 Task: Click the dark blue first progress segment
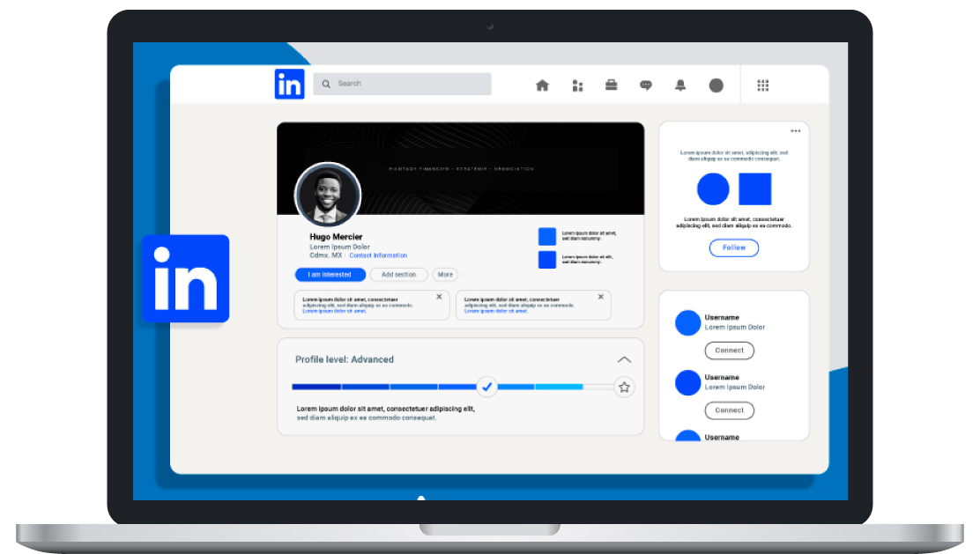(x=316, y=387)
